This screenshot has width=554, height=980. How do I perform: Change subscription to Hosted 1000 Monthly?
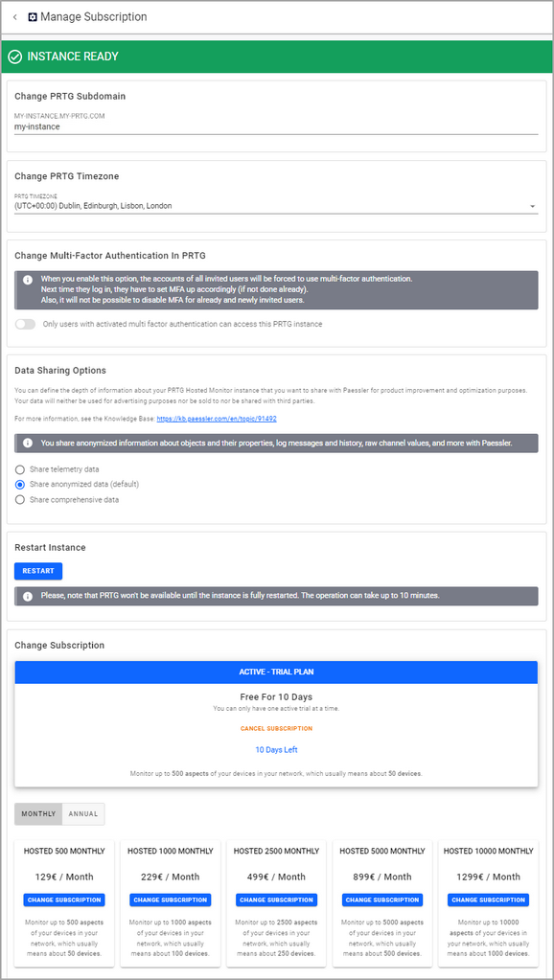coord(170,900)
